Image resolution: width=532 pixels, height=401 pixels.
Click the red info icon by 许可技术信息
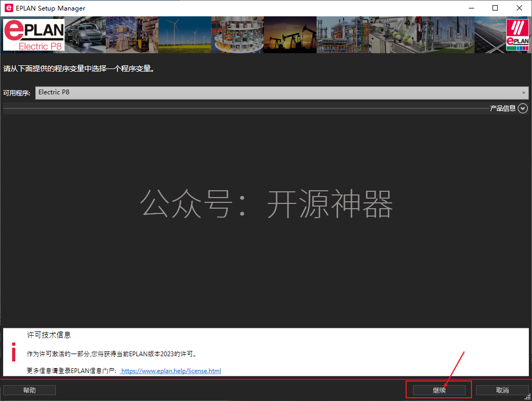click(14, 352)
